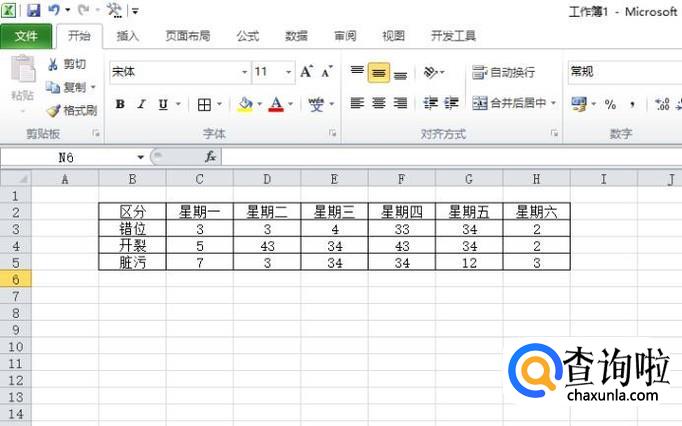This screenshot has height=426, width=682.
Task: Toggle middle vertical alignment
Action: (x=378, y=72)
